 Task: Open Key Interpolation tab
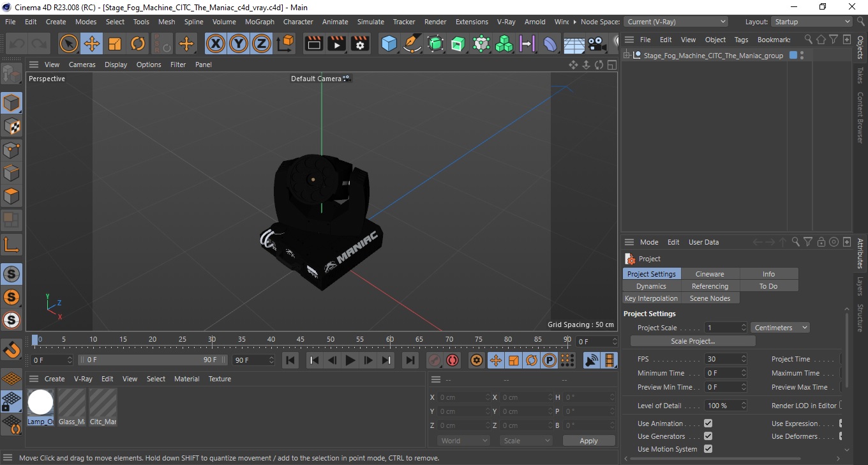[651, 298]
